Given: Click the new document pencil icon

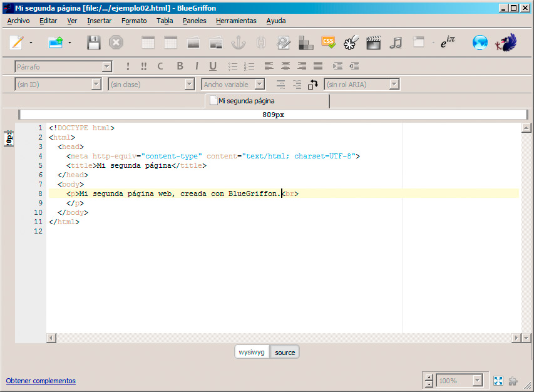Looking at the screenshot, I should pyautogui.click(x=17, y=43).
